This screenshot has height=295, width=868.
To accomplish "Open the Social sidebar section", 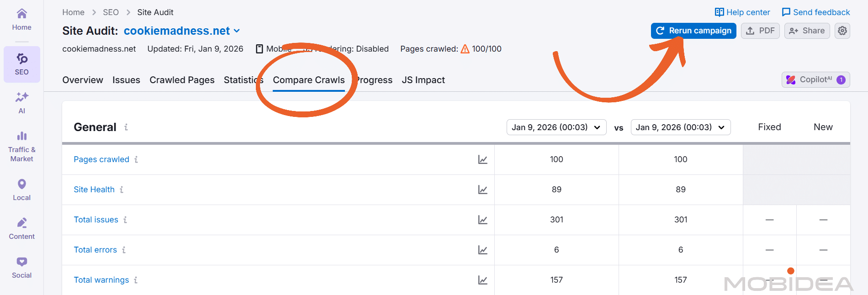I will 21,268.
